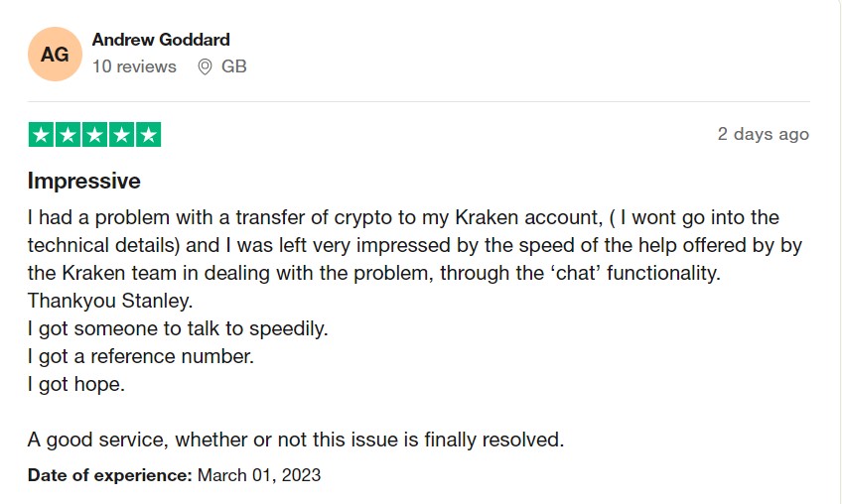Click the location pin icon beside GB

(x=205, y=66)
